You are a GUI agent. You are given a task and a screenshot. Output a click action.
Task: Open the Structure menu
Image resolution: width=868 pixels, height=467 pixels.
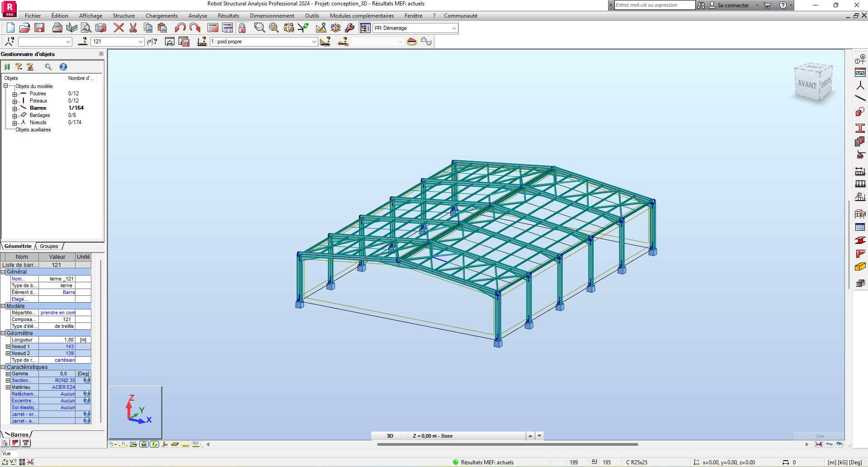(x=124, y=16)
